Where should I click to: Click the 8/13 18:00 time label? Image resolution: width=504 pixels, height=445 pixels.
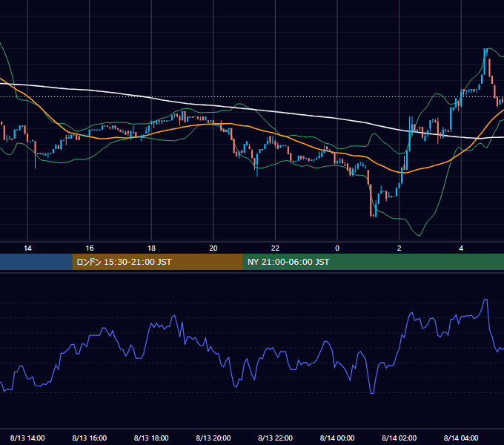tap(151, 438)
